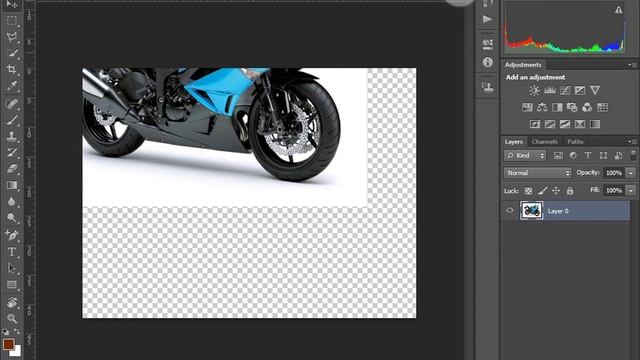Select the Zoom tool in toolbar
Screen dimensions: 640x360
click(x=12, y=318)
